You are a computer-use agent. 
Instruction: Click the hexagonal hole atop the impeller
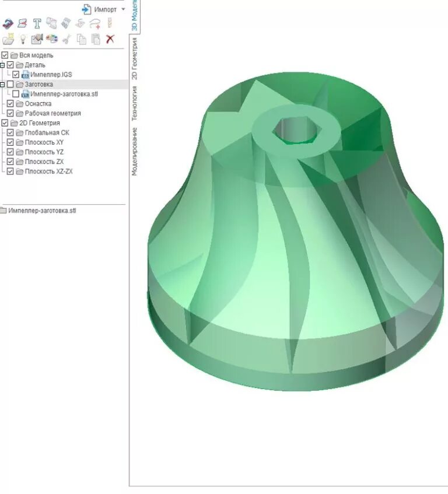tap(296, 130)
